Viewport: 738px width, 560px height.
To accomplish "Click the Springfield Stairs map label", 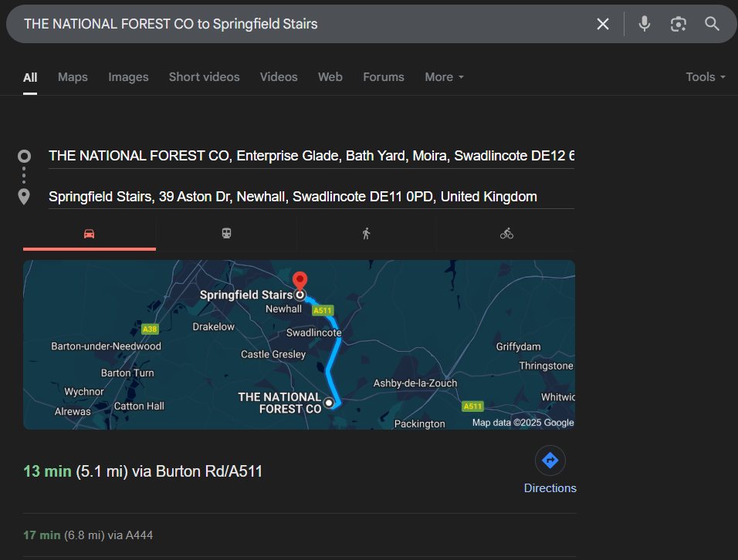I will click(x=246, y=295).
